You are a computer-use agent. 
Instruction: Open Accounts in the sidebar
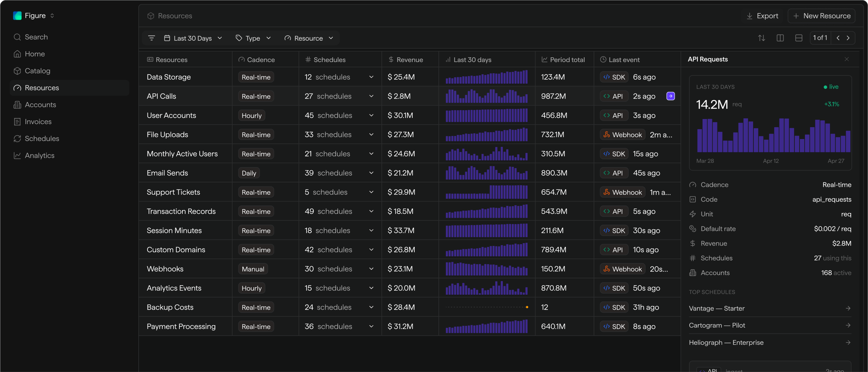pyautogui.click(x=70, y=105)
